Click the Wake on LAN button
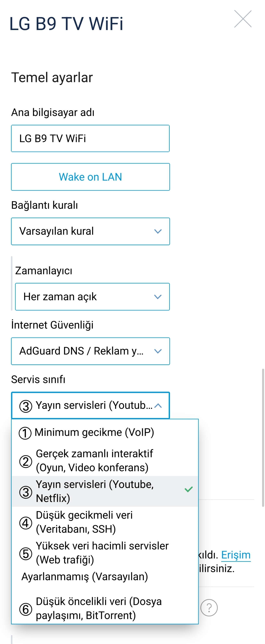Screen dimensions: 265x644 tap(90, 177)
